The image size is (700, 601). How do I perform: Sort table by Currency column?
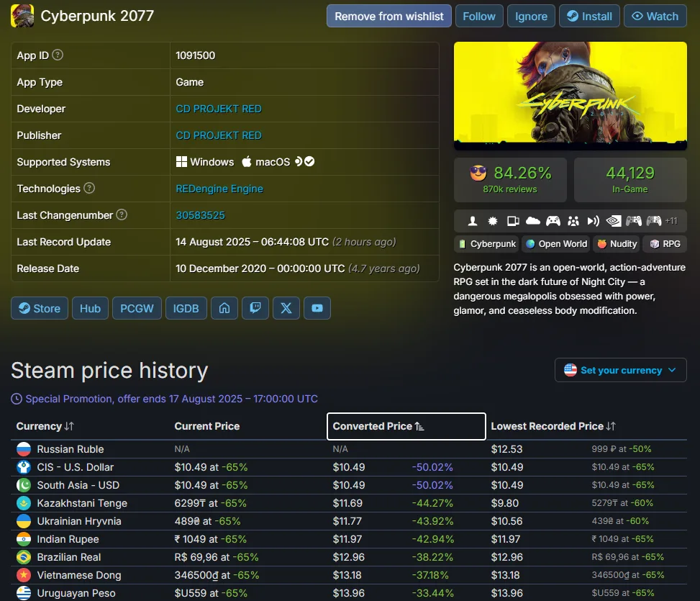coord(45,426)
